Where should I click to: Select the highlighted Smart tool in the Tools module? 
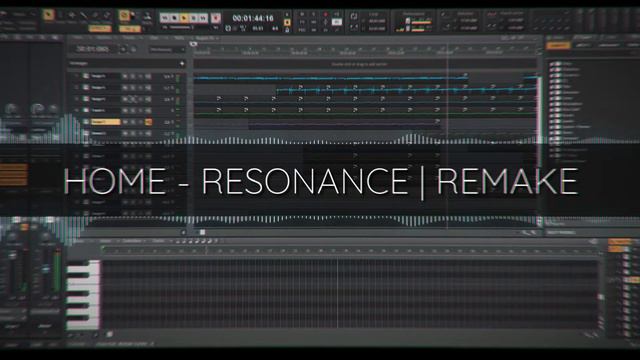pos(49,16)
